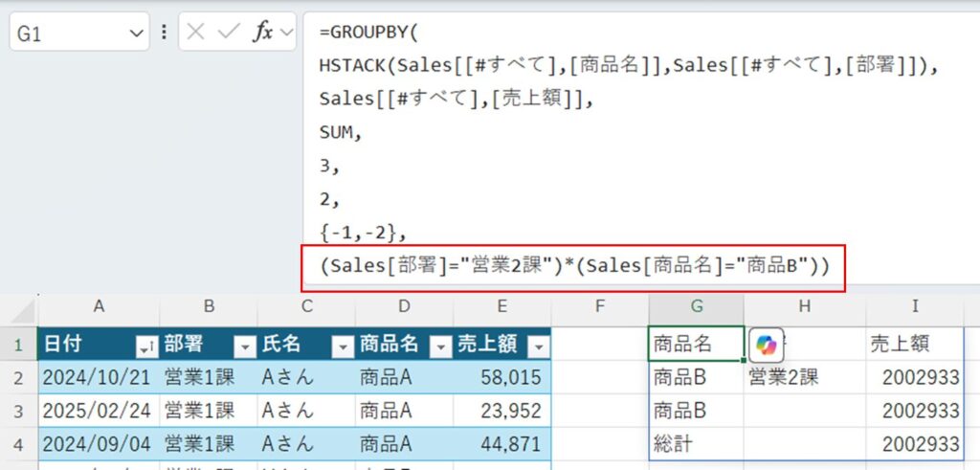Viewport: 980px width, 470px height.
Task: Click the Select All corner of the sheet
Action: pyautogui.click(x=19, y=309)
